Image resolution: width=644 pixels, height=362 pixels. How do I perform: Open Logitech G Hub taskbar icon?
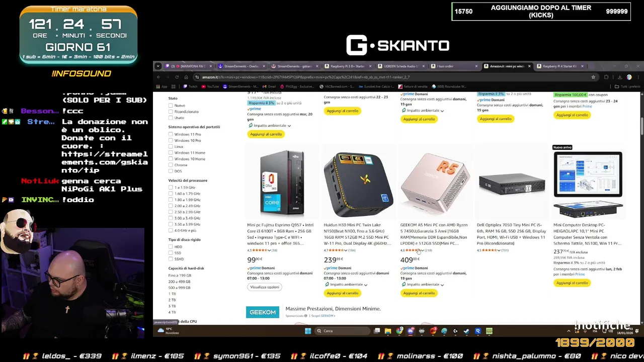point(455,331)
